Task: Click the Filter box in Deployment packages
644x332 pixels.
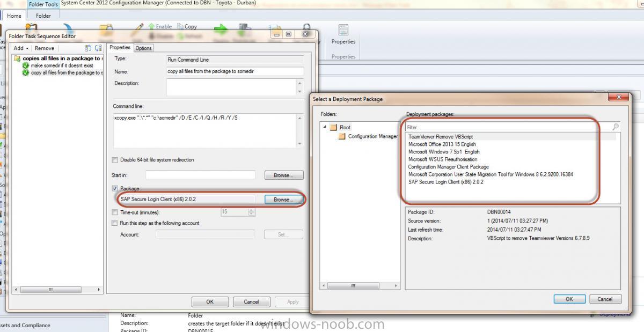Action: [509, 127]
